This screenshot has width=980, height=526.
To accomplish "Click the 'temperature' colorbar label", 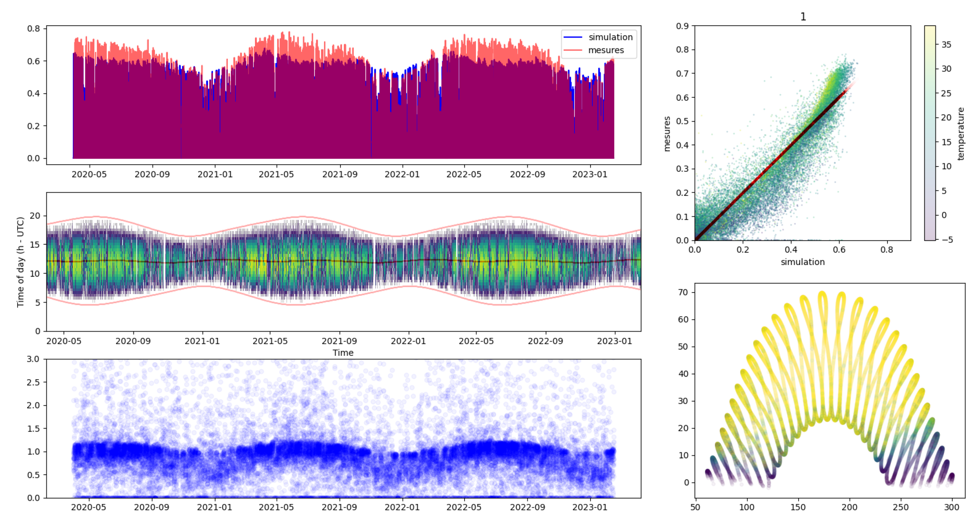I will tap(961, 133).
